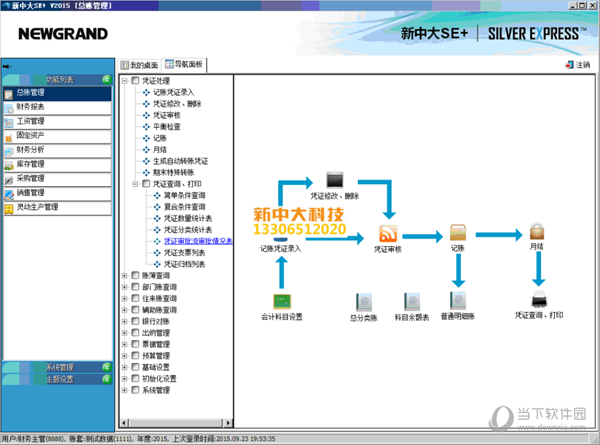Collapse the 凭证查询、打印 tree node
The height and width of the screenshot is (445, 600).
pos(135,184)
